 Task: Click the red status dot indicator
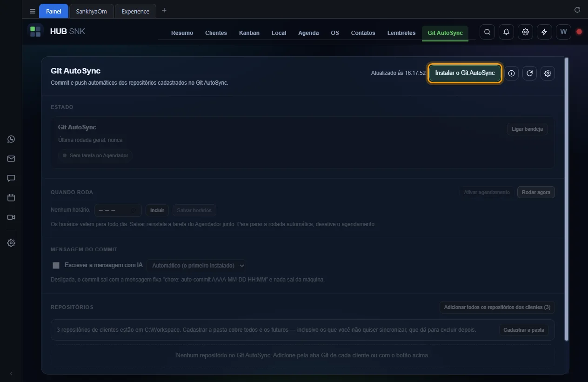tap(579, 32)
